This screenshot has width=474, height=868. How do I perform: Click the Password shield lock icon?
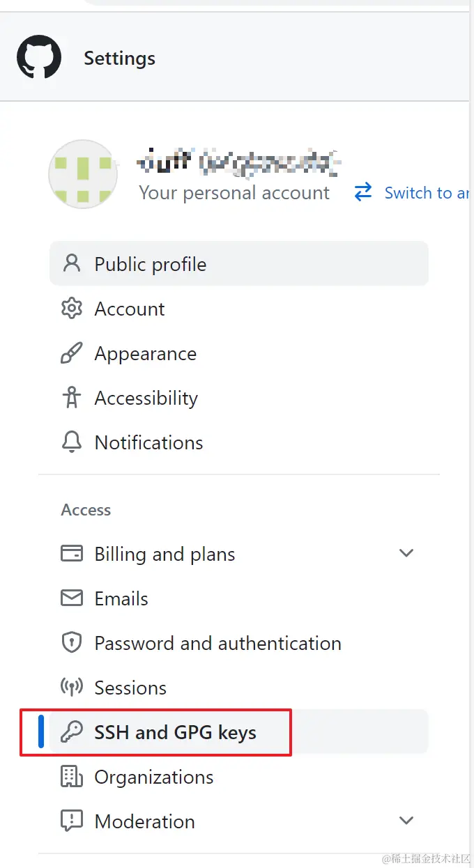72,643
